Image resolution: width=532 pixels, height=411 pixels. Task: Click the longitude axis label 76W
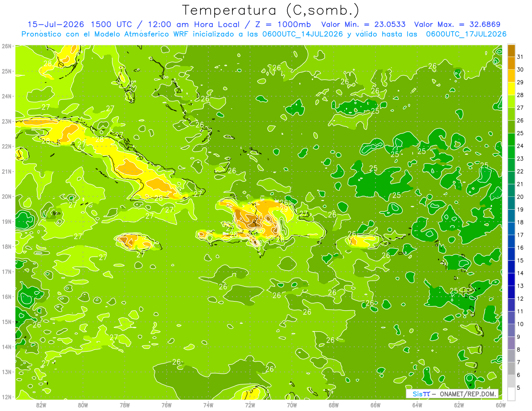tap(167, 405)
